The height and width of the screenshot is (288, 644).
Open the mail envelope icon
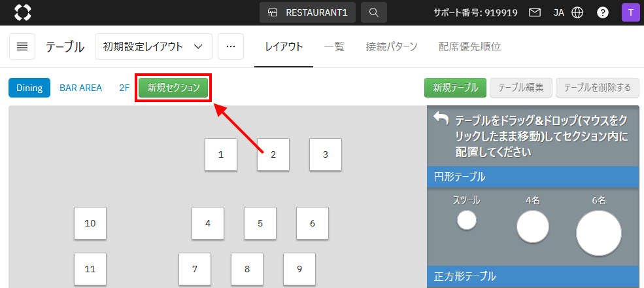(x=535, y=12)
